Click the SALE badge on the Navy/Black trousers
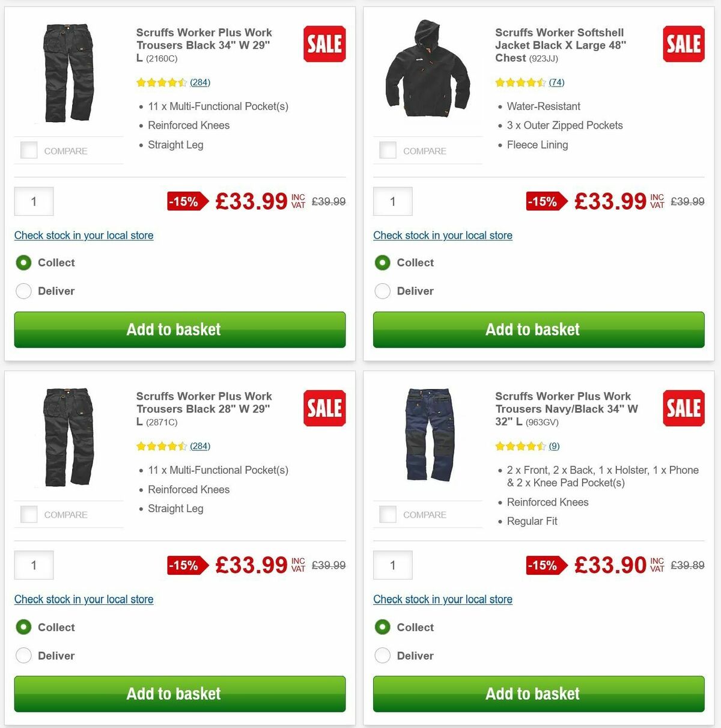 (683, 408)
